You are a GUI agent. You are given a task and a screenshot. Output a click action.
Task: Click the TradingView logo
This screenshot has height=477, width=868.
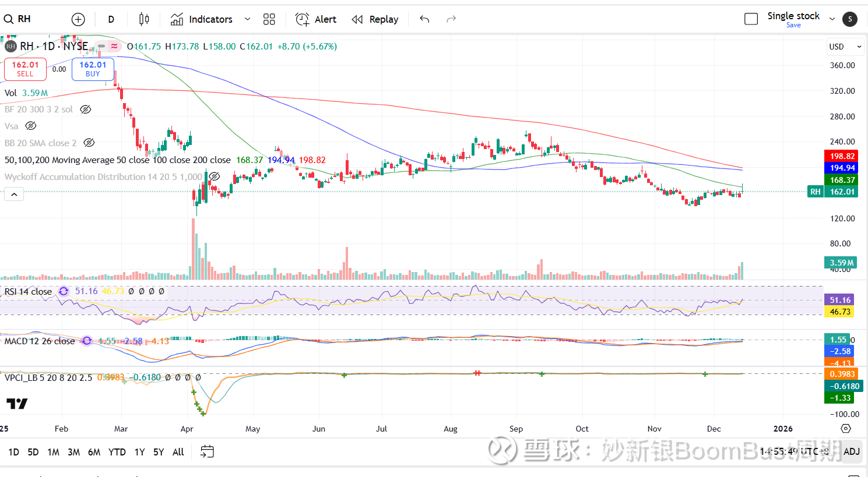17,404
